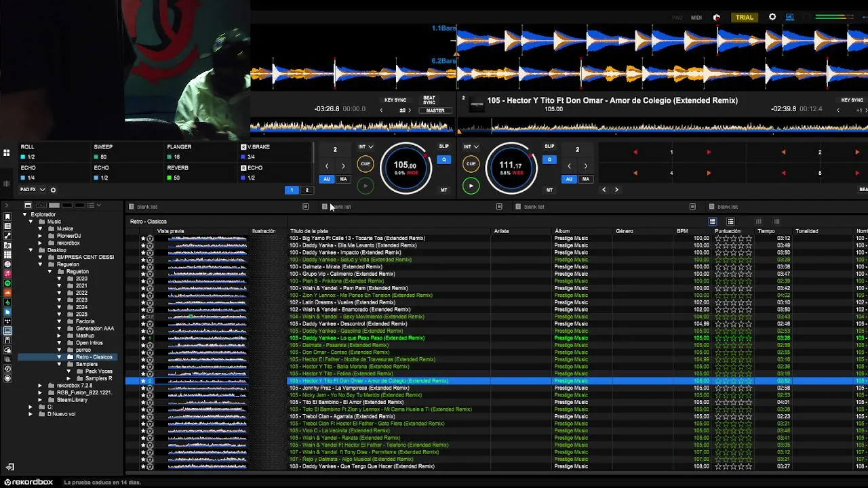This screenshot has width=868, height=488.
Task: Sort by Título de la pista column
Action: tap(309, 231)
